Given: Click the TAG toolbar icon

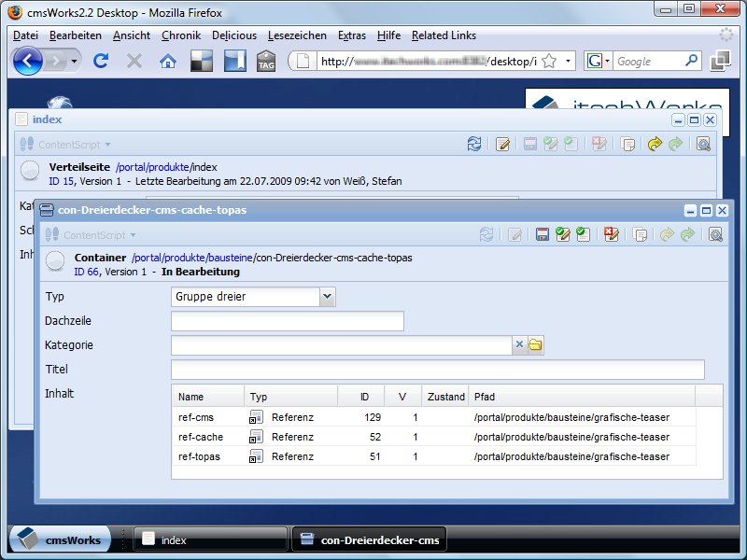Looking at the screenshot, I should pyautogui.click(x=266, y=62).
